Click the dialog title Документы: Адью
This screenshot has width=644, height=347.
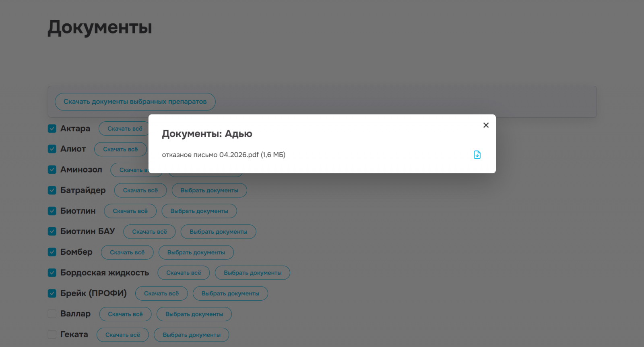coord(207,134)
